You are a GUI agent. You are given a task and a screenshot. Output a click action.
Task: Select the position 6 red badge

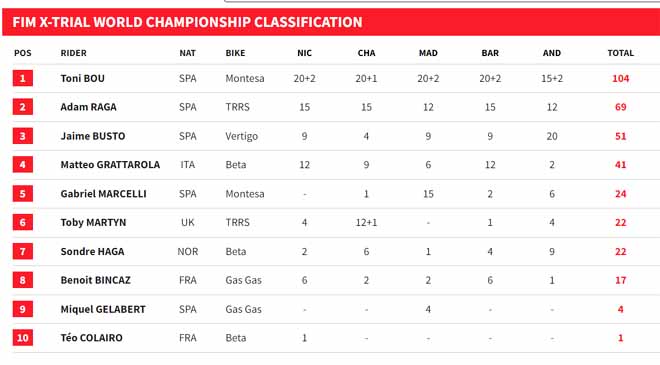[23, 222]
